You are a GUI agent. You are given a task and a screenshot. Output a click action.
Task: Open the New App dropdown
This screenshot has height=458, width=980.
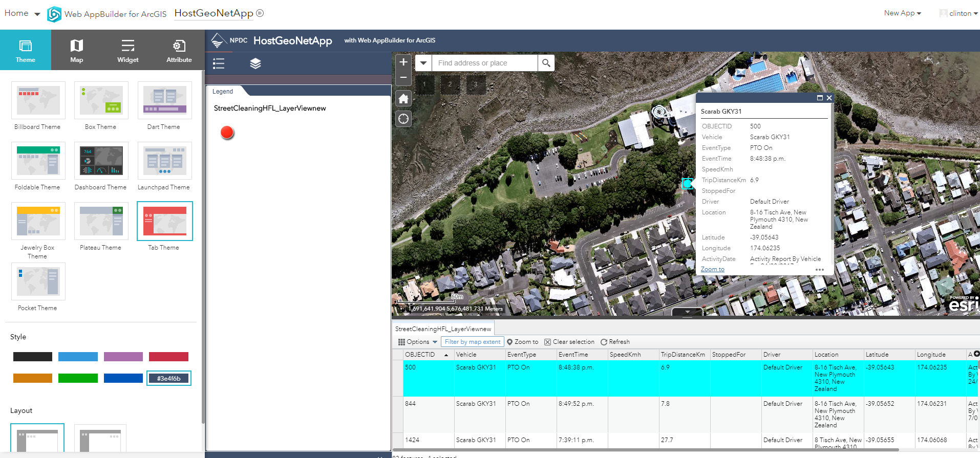tap(902, 13)
